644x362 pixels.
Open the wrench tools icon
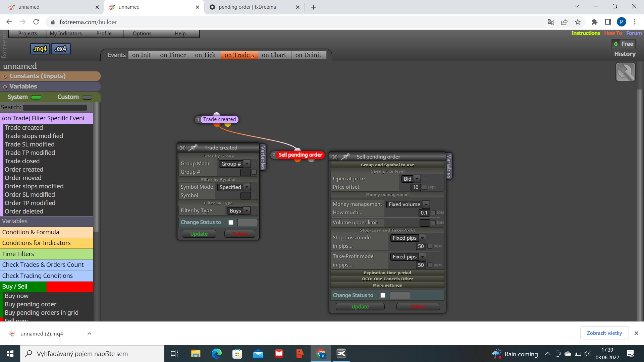[x=626, y=72]
